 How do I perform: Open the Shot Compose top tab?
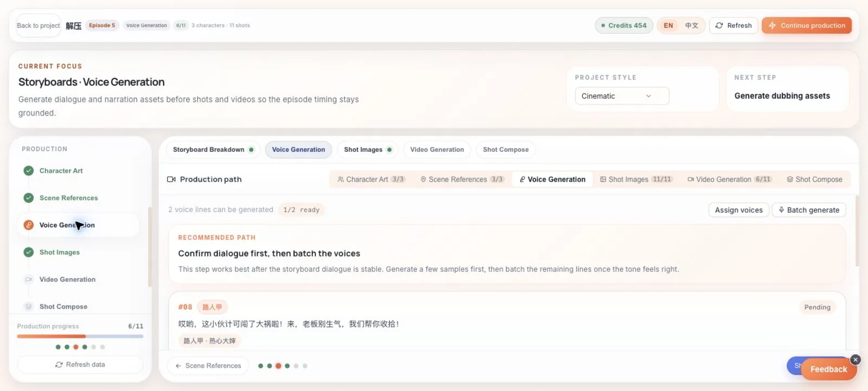pyautogui.click(x=506, y=150)
